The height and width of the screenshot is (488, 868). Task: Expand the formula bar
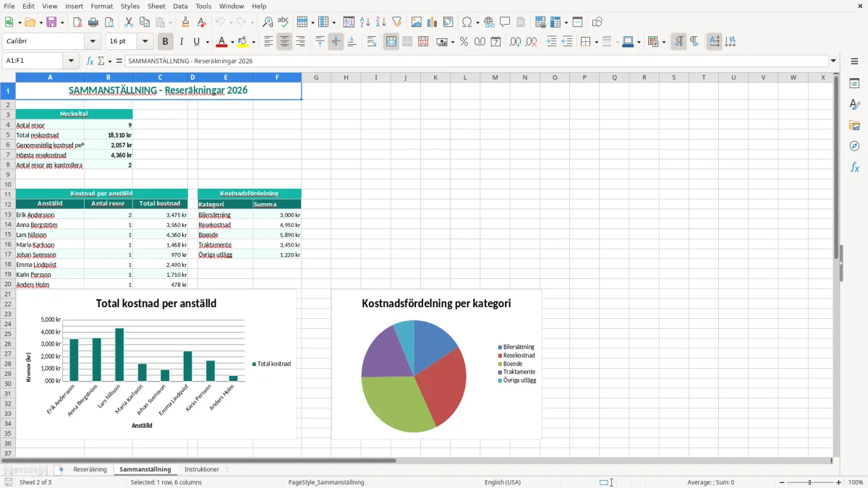coord(833,61)
